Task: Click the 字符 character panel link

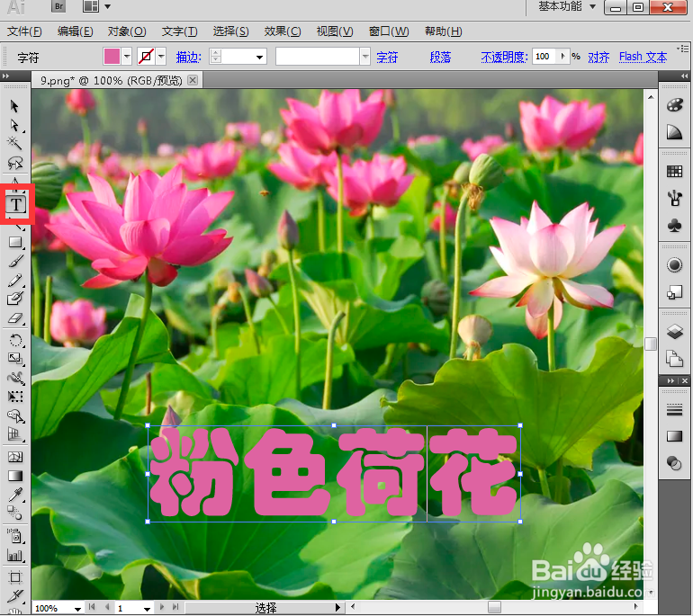Action: 387,57
